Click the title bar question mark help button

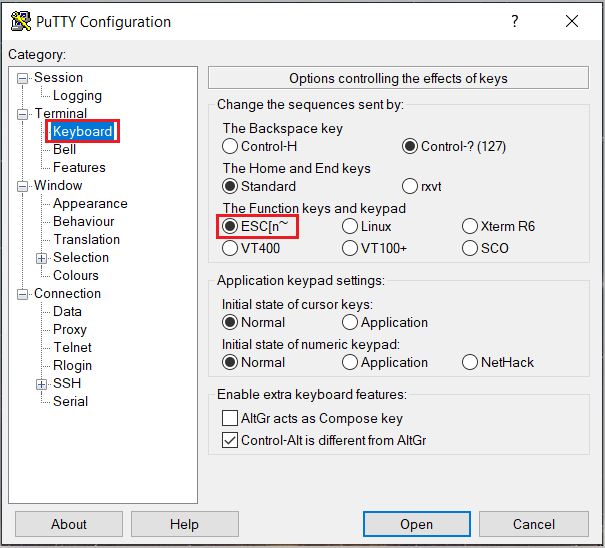(x=514, y=22)
